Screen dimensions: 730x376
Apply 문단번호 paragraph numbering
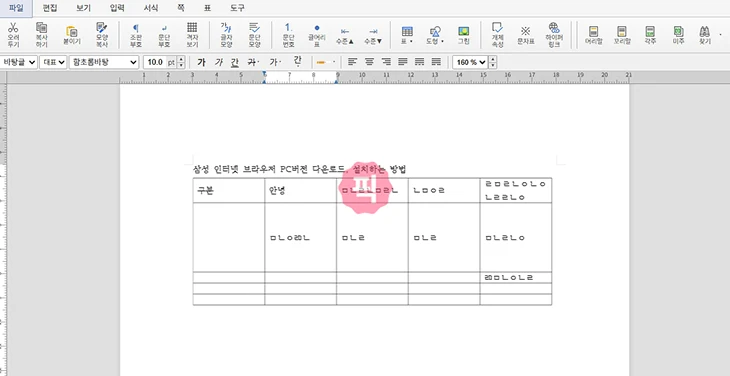click(x=289, y=34)
